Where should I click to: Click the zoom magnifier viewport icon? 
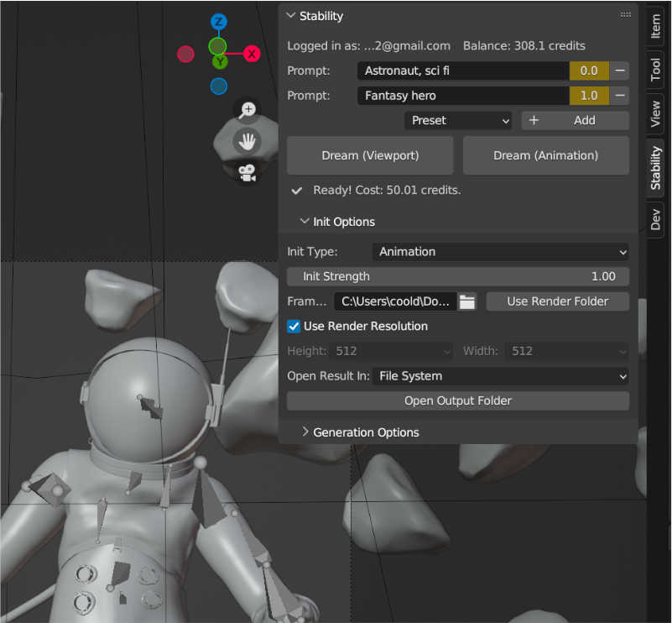click(247, 110)
